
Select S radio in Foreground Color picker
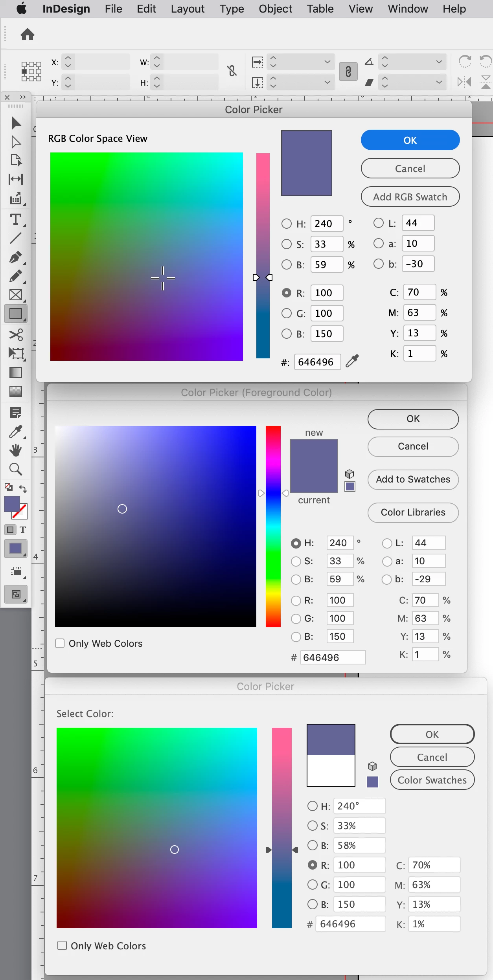(296, 562)
